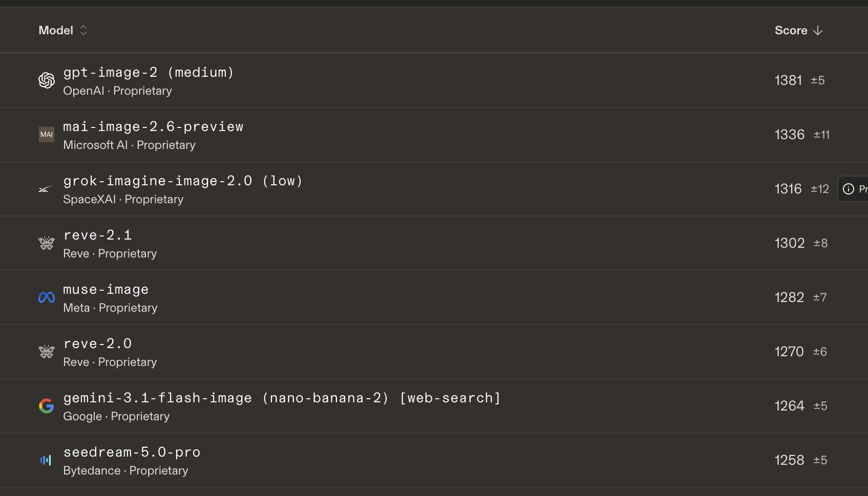Click the ±11 margin for mai-image-2.6-preview
This screenshot has height=496, width=868.
(x=822, y=135)
